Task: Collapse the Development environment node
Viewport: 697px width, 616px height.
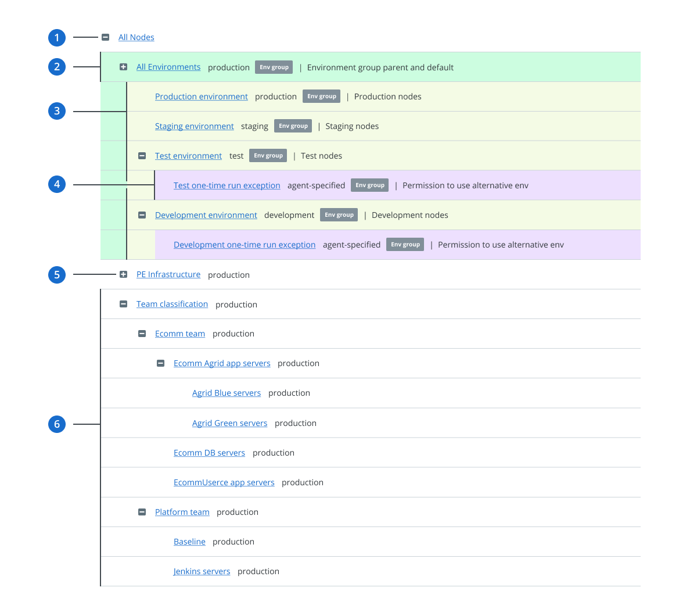Action: click(x=142, y=214)
